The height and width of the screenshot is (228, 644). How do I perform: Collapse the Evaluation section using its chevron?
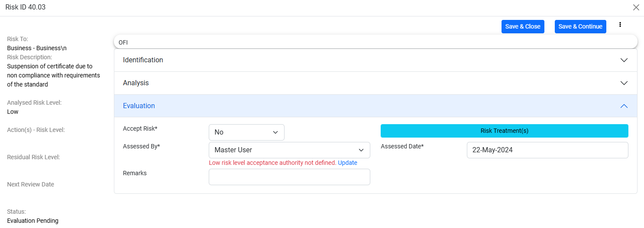tap(624, 106)
